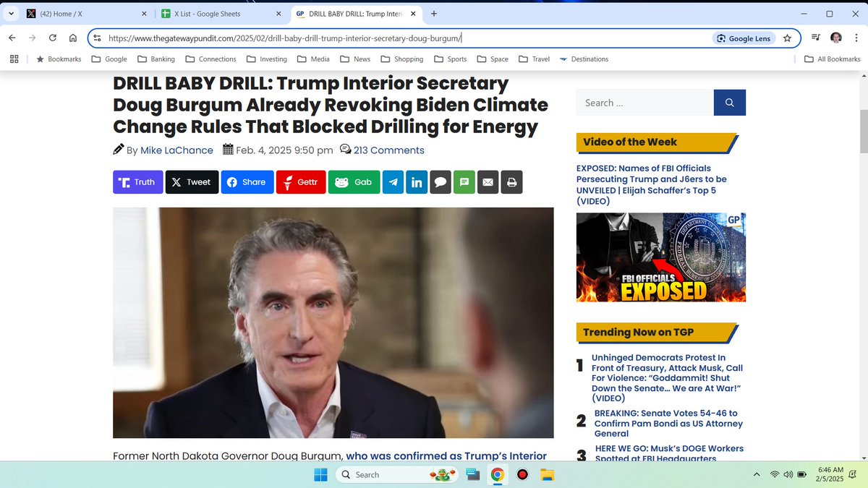The height and width of the screenshot is (488, 868).
Task: Open media controls in toolbar
Action: tap(816, 38)
